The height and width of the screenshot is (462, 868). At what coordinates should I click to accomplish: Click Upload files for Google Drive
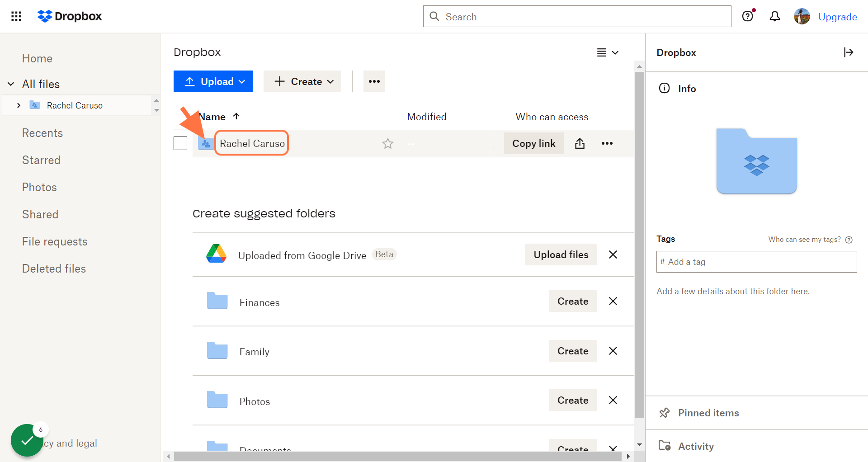[561, 255]
